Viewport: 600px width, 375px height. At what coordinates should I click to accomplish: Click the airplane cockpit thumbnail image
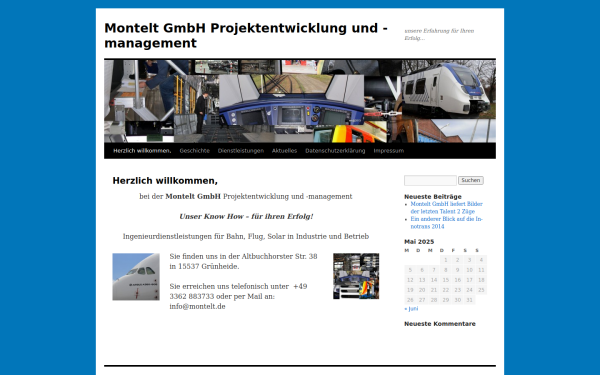136,277
